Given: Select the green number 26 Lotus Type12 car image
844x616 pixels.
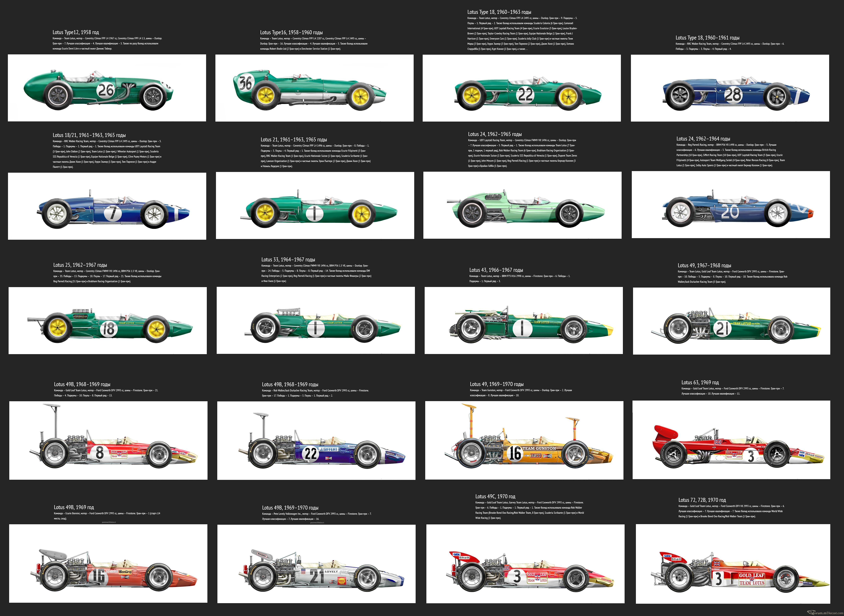Looking at the screenshot, I should coord(107,88).
